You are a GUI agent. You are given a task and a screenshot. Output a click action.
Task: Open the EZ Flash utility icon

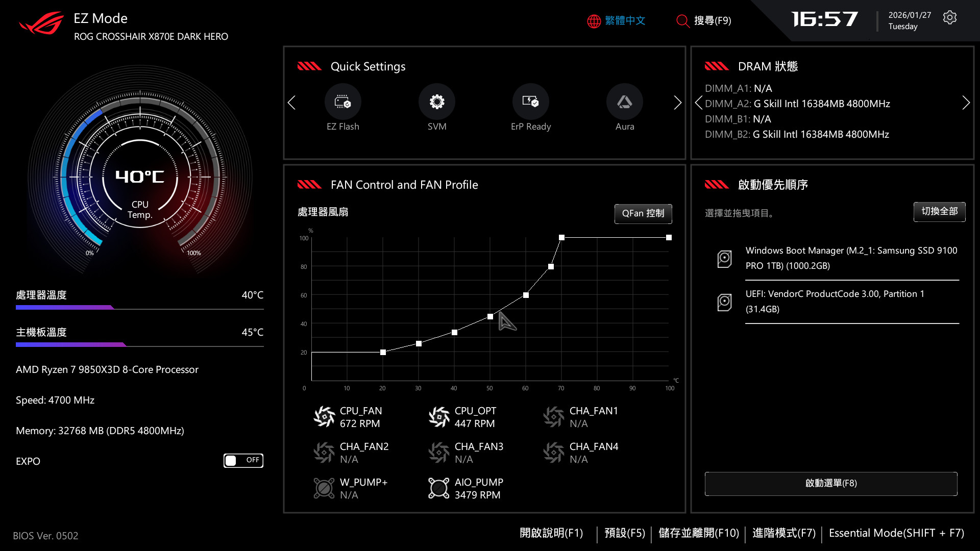tap(342, 102)
